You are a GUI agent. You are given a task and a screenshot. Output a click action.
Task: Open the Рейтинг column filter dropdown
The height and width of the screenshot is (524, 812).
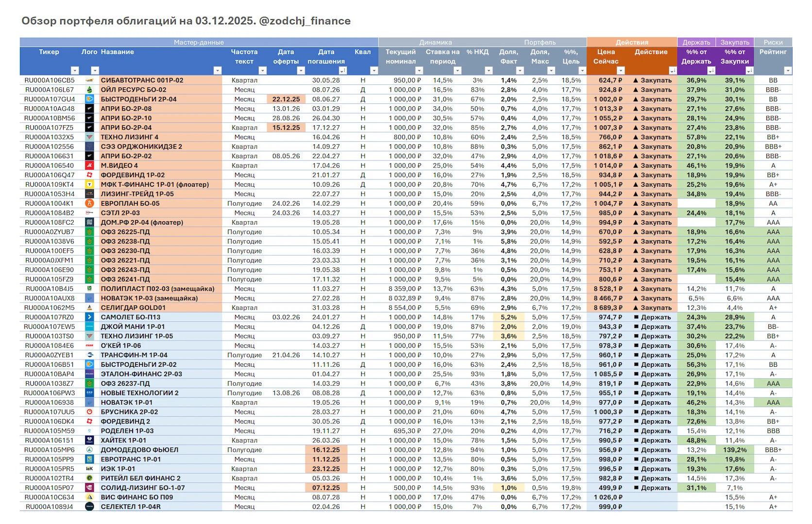click(x=788, y=71)
